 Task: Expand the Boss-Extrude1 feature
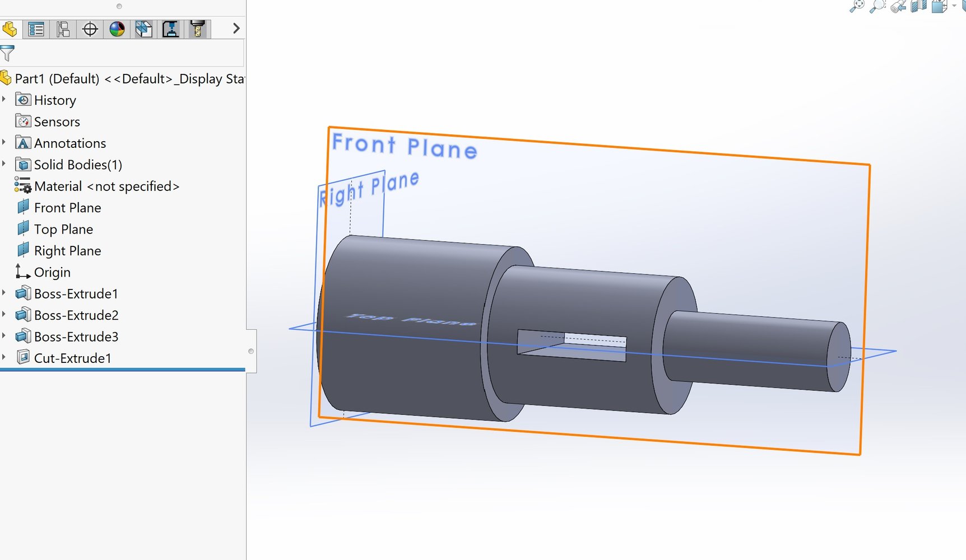tap(4, 293)
